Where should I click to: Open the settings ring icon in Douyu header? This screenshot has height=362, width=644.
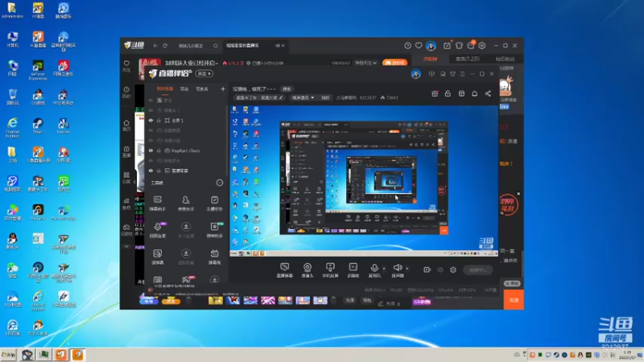[x=482, y=46]
